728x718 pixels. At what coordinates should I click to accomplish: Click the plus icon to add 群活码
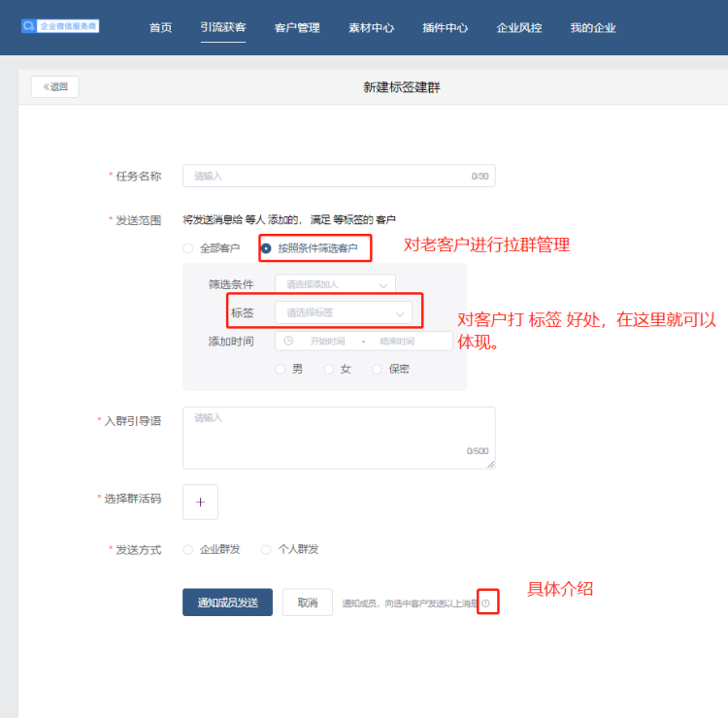pos(200,502)
